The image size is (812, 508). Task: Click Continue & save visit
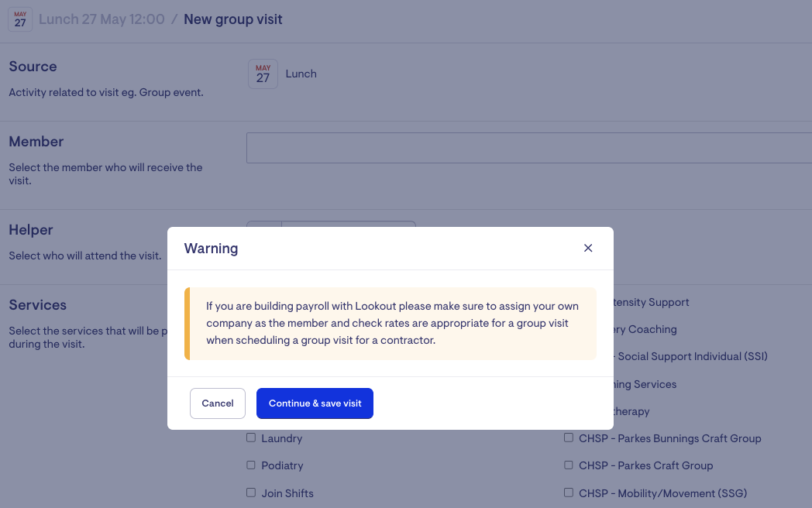[x=315, y=403]
